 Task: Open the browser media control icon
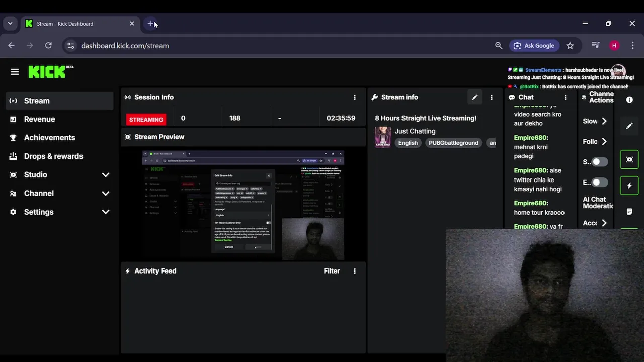[x=596, y=45]
